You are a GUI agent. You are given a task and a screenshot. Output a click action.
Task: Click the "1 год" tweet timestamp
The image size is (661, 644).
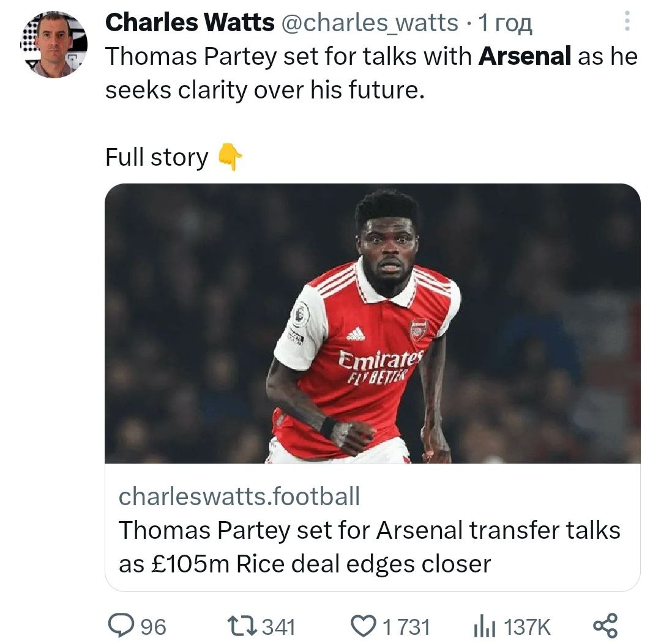click(506, 23)
